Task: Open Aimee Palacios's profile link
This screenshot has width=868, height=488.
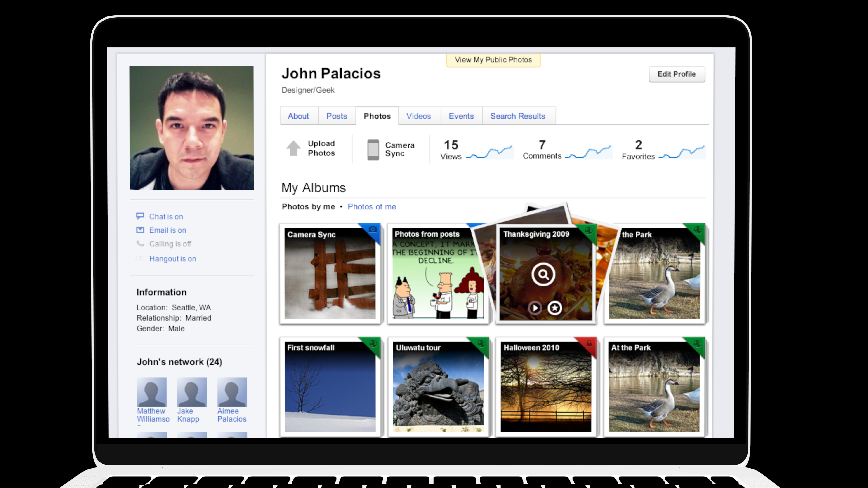Action: (232, 415)
